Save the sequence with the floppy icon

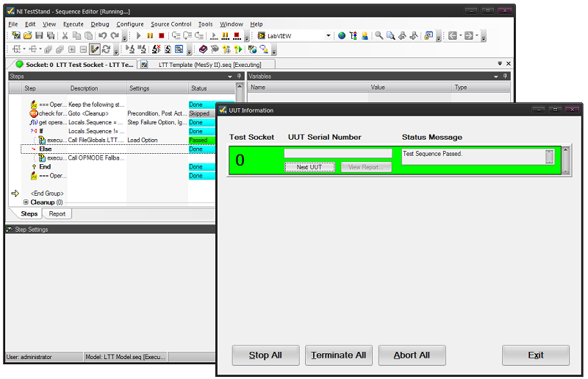click(39, 35)
